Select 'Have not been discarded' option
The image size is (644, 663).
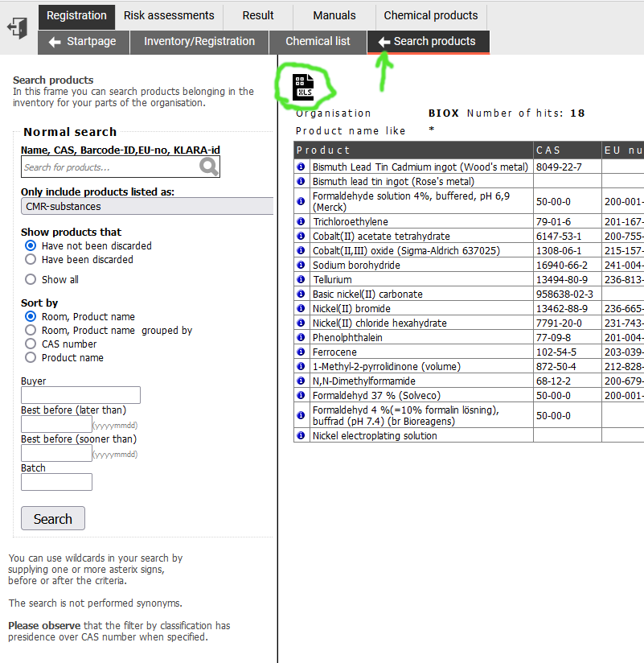pos(31,245)
